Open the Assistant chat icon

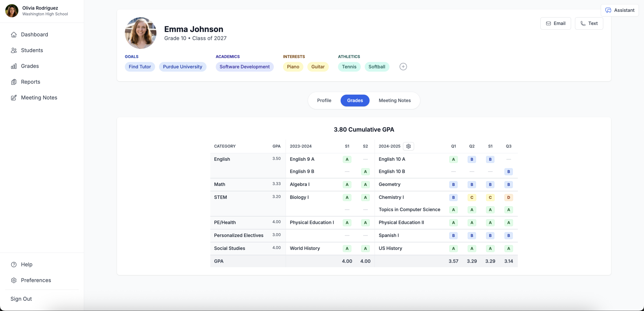point(608,10)
